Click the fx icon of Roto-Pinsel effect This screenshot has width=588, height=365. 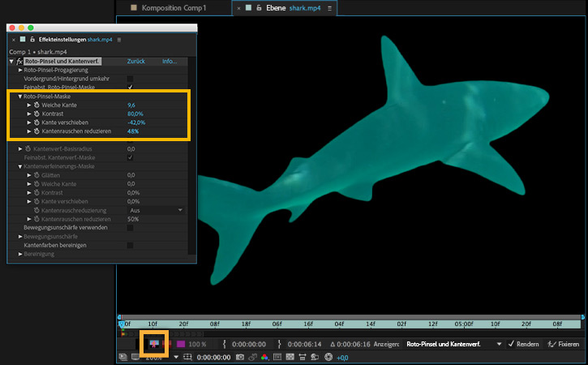click(x=19, y=62)
